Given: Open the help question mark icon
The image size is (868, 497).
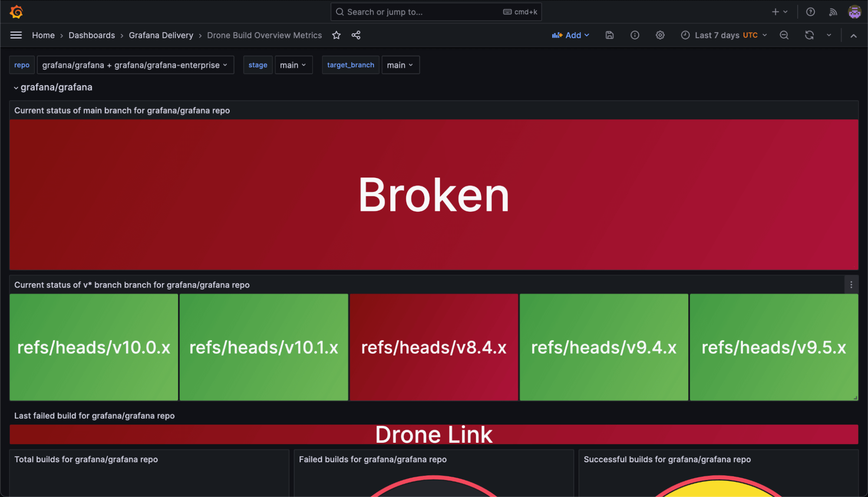Looking at the screenshot, I should click(x=810, y=12).
